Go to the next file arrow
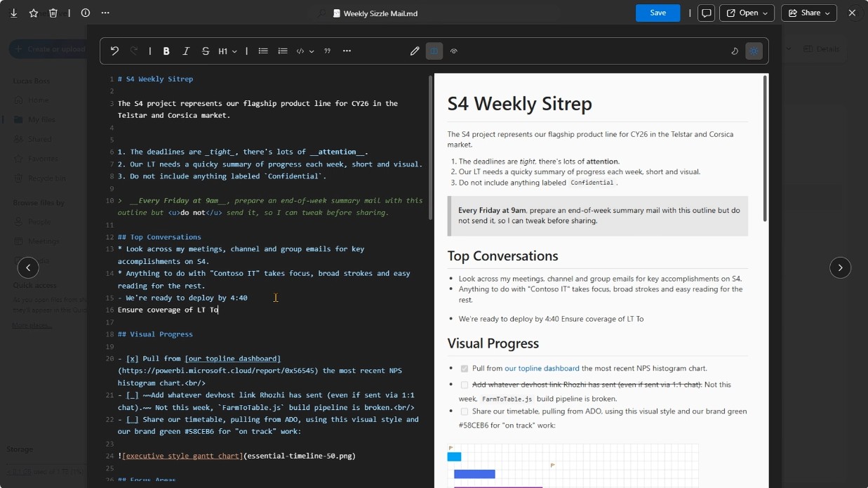 840,268
